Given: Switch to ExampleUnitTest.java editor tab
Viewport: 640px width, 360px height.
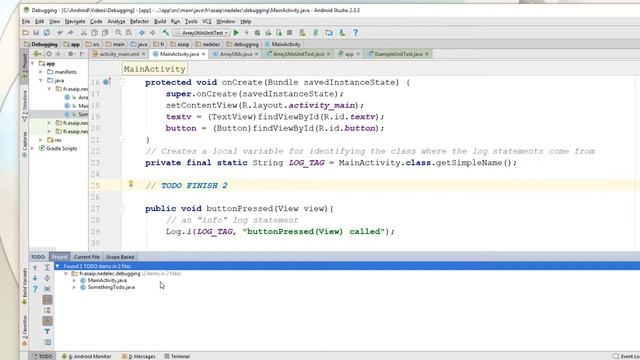Looking at the screenshot, I should pyautogui.click(x=398, y=54).
